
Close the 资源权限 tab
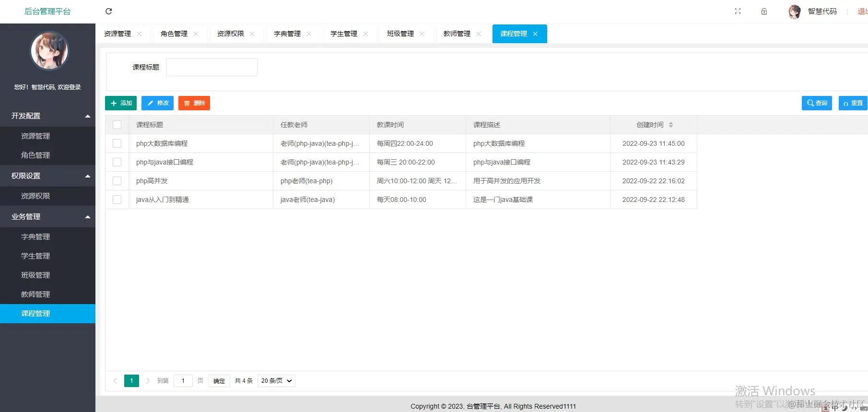[x=252, y=34]
